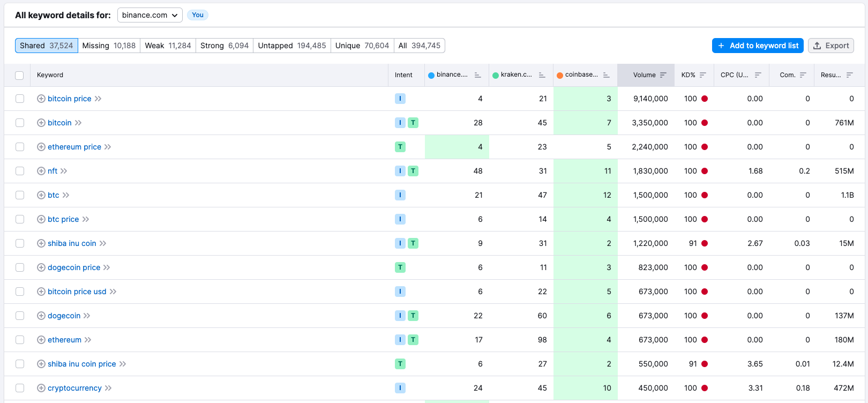This screenshot has width=868, height=403.
Task: Open double-arrow details for bitcoin price
Action: pos(98,99)
